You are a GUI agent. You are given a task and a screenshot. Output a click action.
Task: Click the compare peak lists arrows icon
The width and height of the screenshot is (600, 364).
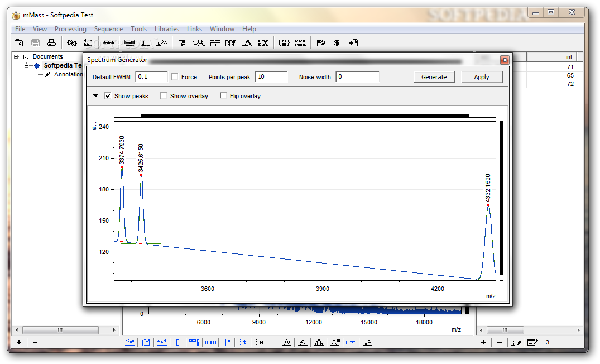point(215,43)
